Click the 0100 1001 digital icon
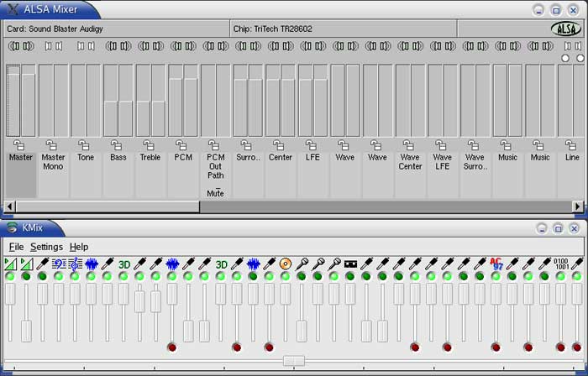The image size is (588, 376). 560,264
